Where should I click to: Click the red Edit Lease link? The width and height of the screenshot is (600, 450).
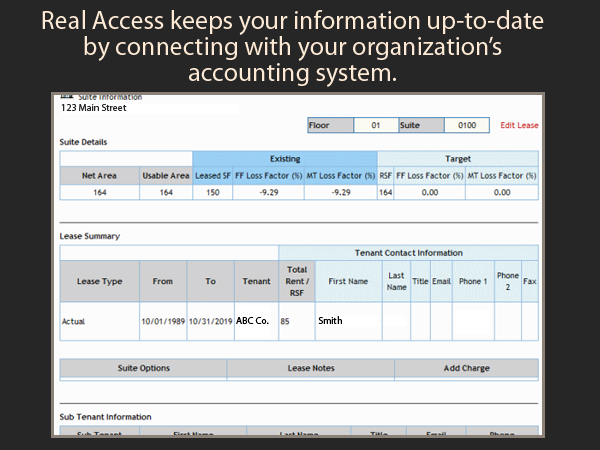click(519, 125)
